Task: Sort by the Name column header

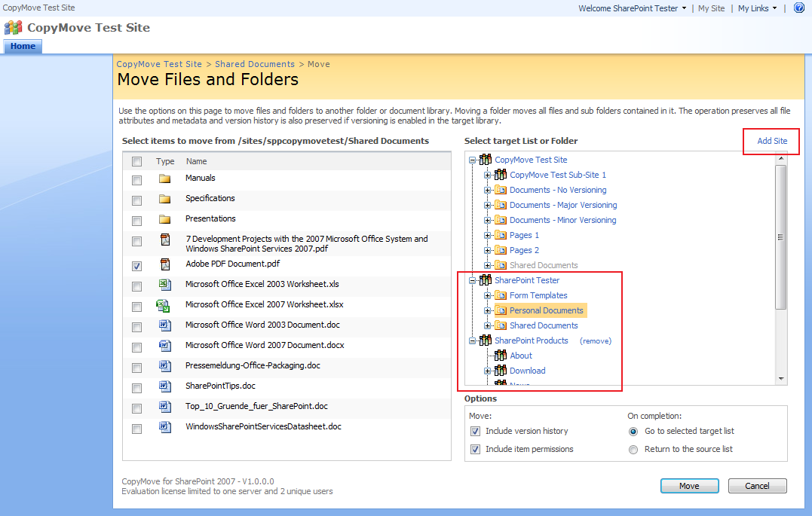Action: [197, 161]
